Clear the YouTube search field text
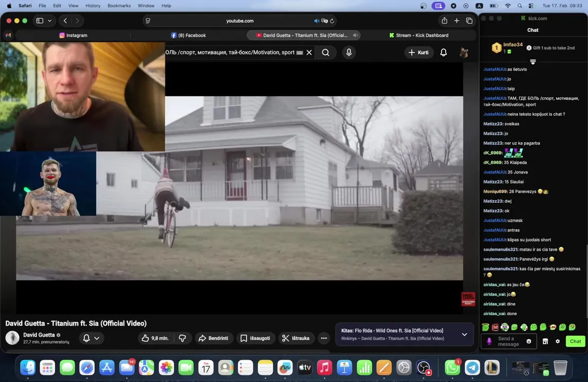The width and height of the screenshot is (588, 382). pos(309,53)
